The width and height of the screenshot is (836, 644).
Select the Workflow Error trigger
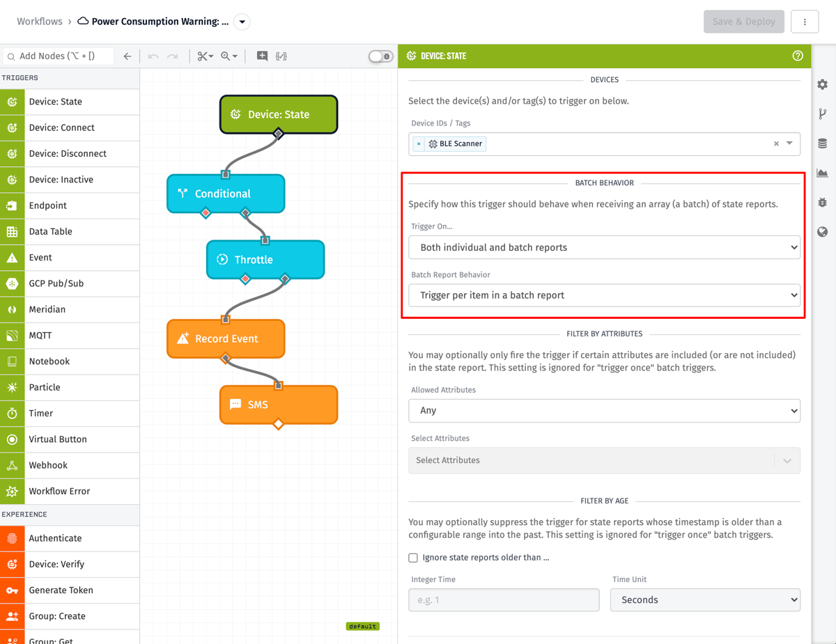click(70, 492)
